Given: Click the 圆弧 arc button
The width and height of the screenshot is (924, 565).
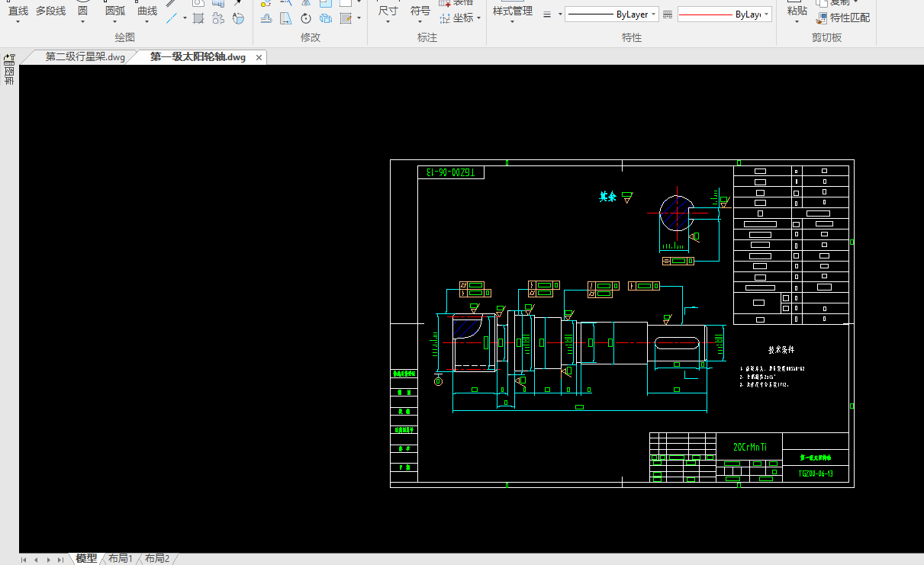Looking at the screenshot, I should click(x=115, y=11).
